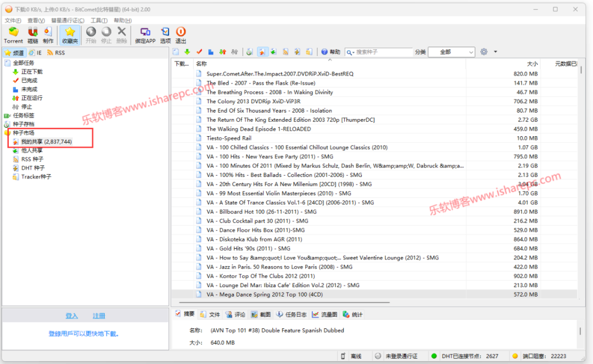Click the 登入 login link

coord(71,316)
